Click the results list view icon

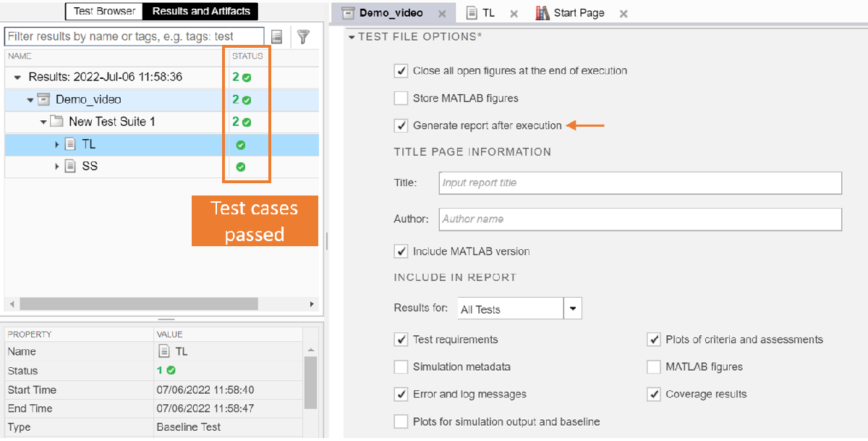pos(277,36)
